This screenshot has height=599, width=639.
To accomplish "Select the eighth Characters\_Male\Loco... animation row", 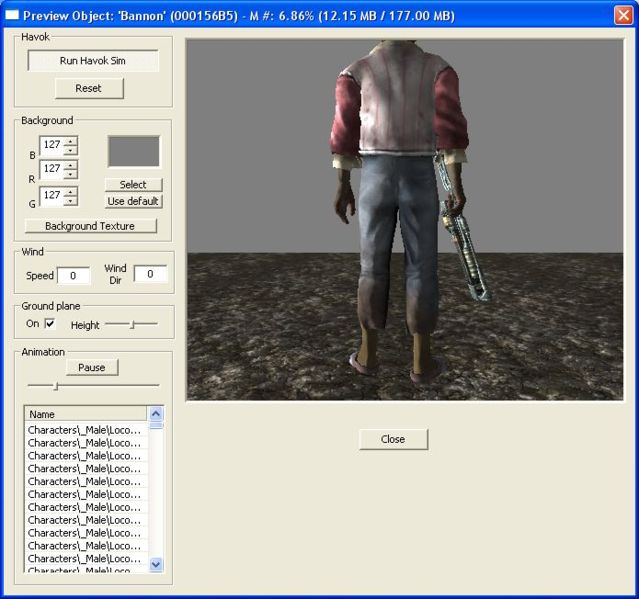I will [85, 520].
